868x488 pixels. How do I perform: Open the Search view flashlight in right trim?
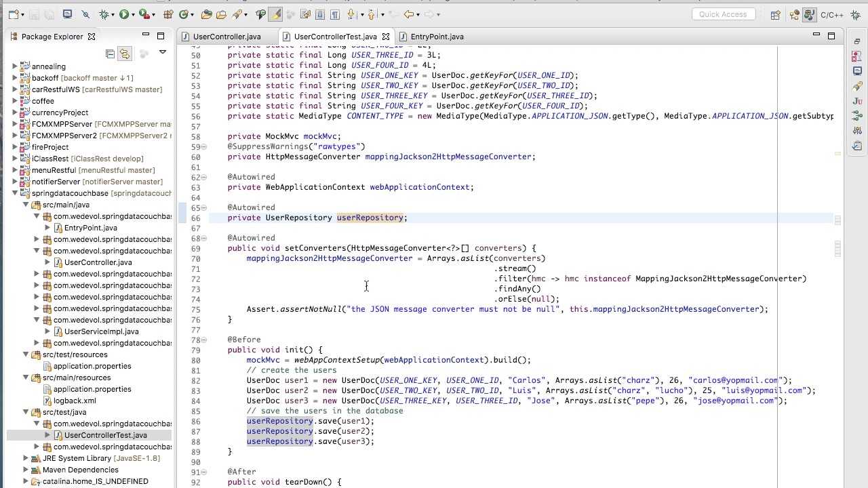tap(857, 86)
